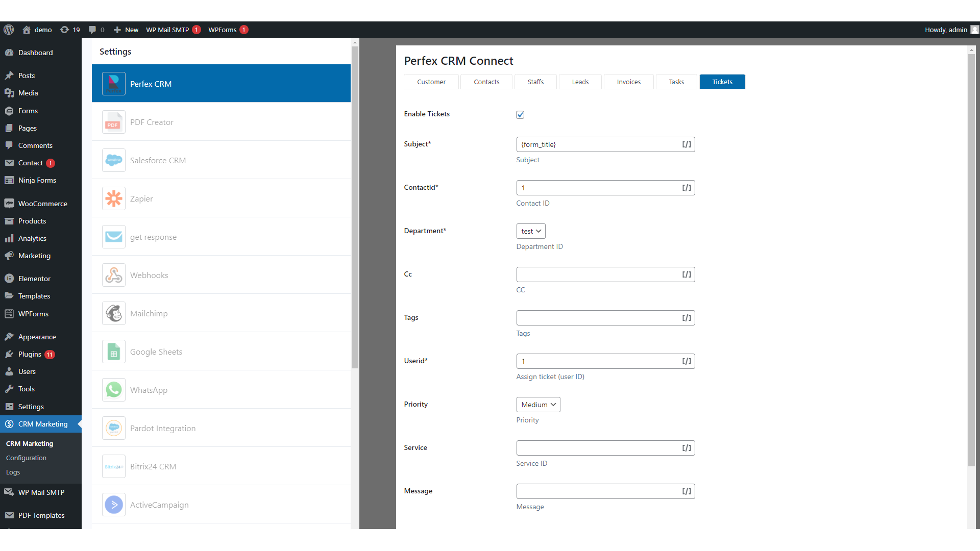Open the Department dropdown showing test
The height and width of the screenshot is (551, 980).
click(x=531, y=231)
